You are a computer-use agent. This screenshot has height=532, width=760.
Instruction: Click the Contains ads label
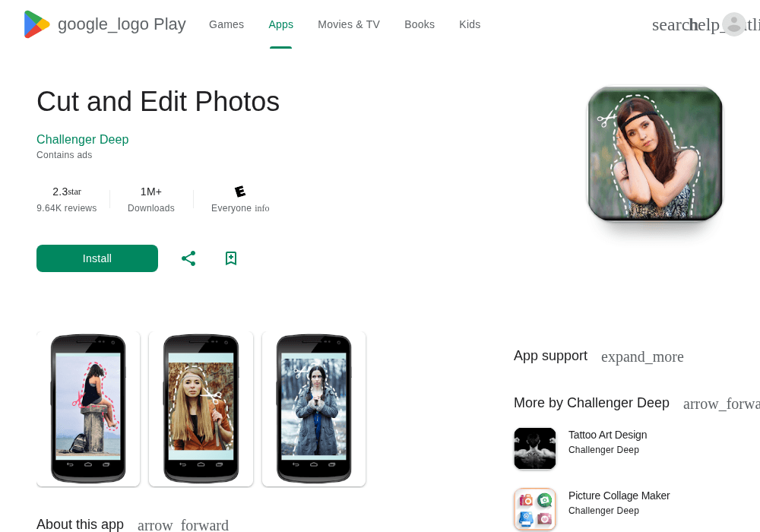click(64, 155)
